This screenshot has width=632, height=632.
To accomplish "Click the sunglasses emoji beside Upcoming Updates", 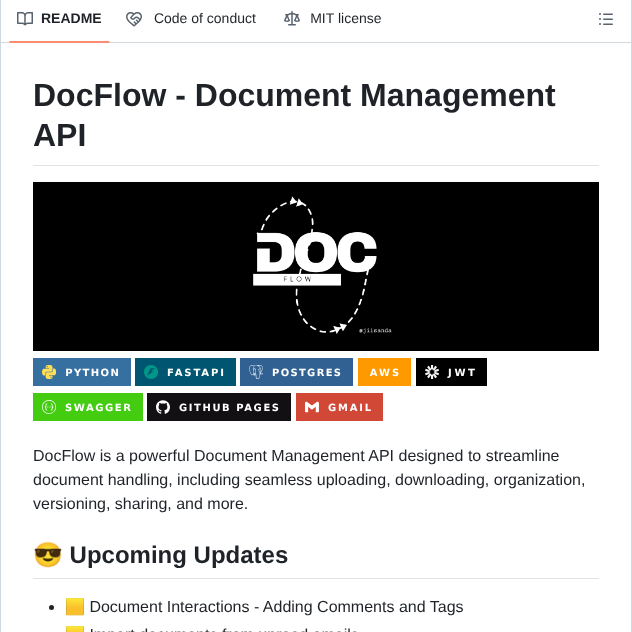I will (x=48, y=555).
